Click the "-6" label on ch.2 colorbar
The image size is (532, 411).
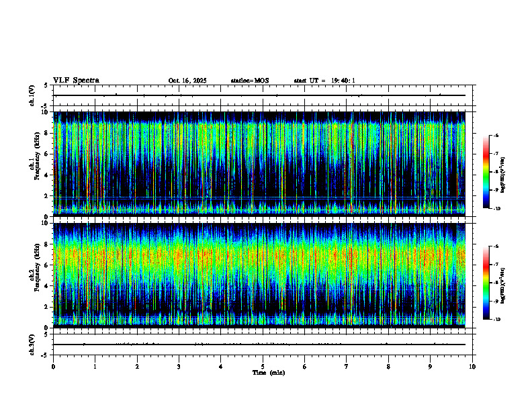click(x=496, y=246)
